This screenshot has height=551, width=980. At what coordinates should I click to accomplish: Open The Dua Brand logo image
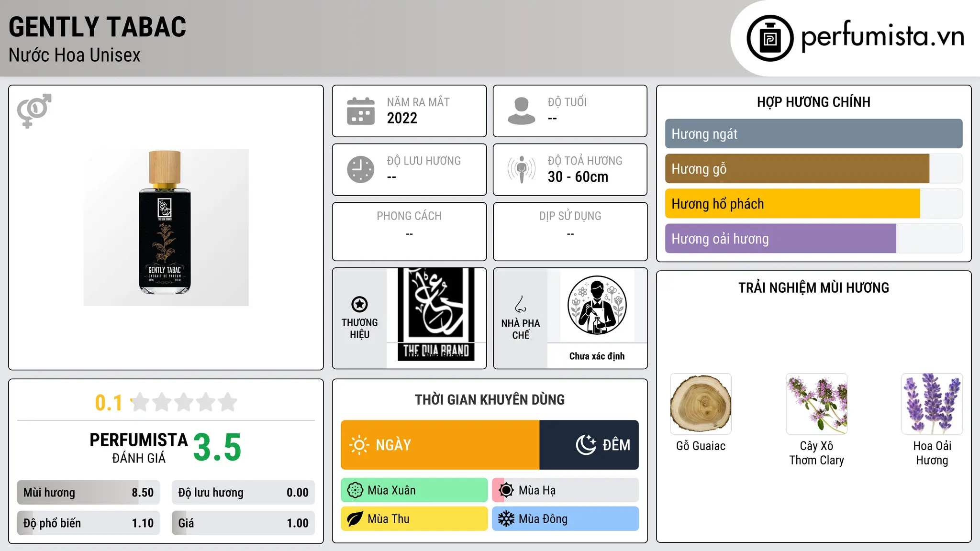tap(436, 314)
